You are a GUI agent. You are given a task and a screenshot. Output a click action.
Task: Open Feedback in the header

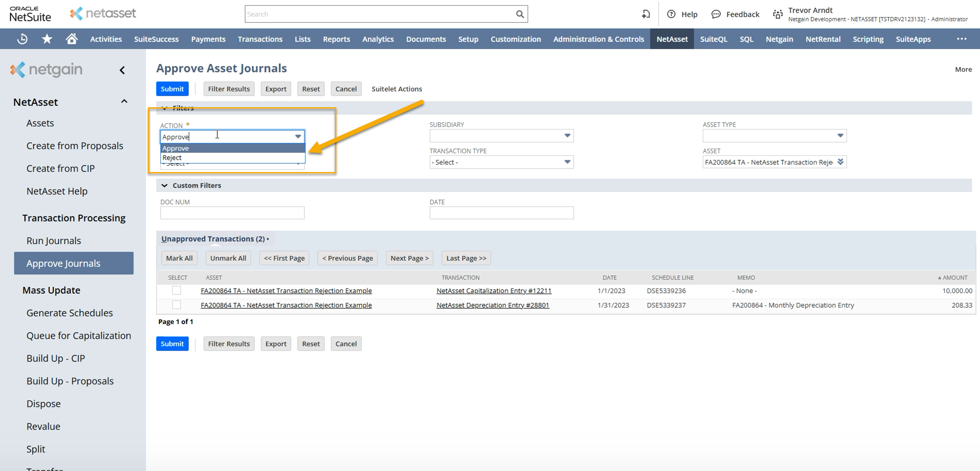coord(735,14)
